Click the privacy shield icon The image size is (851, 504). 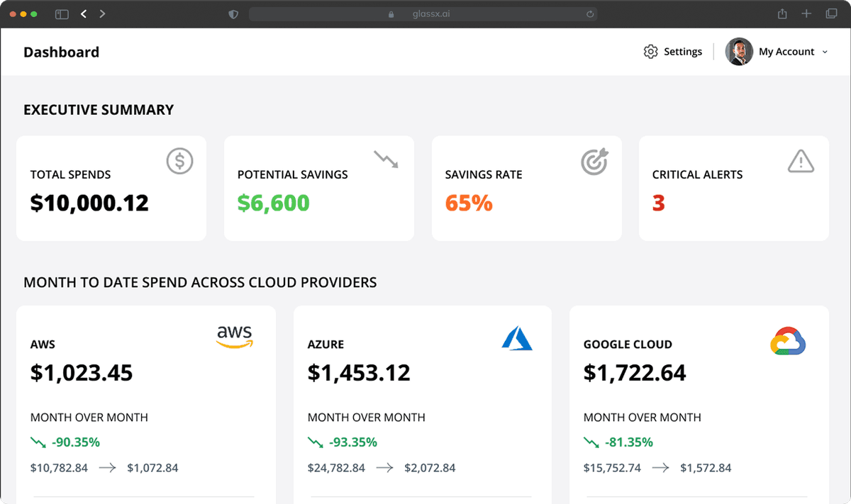233,14
